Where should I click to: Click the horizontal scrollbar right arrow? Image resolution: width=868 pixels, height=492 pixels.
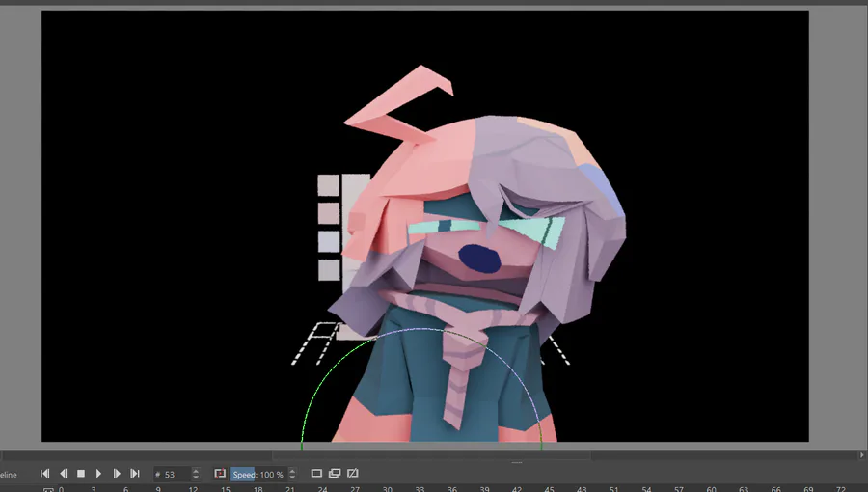click(862, 455)
